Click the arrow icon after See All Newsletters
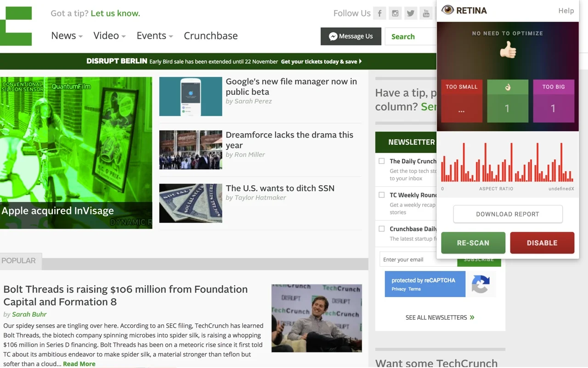Screen dimensions: 588x368 pyautogui.click(x=472, y=317)
